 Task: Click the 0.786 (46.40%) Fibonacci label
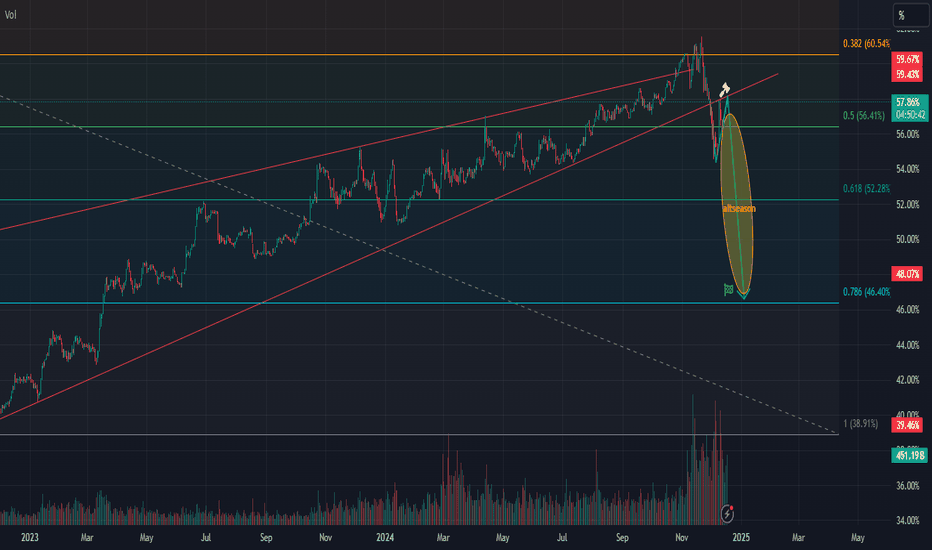(866, 291)
